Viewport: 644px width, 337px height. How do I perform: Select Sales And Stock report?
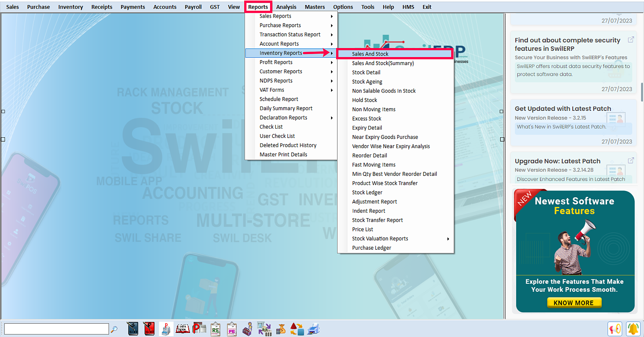pyautogui.click(x=395, y=54)
